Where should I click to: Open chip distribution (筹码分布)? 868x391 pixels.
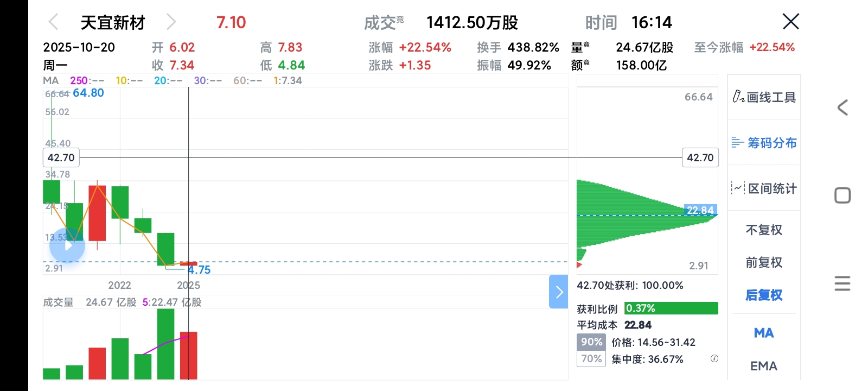coord(764,143)
